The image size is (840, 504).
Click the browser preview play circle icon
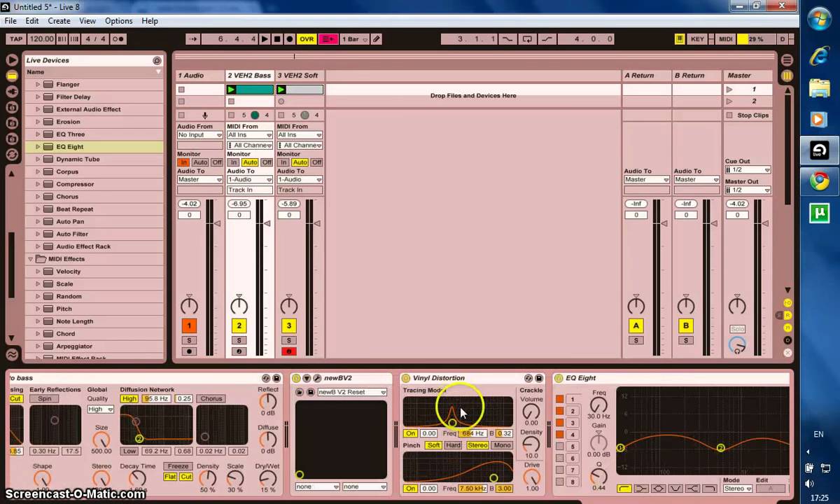(12, 60)
